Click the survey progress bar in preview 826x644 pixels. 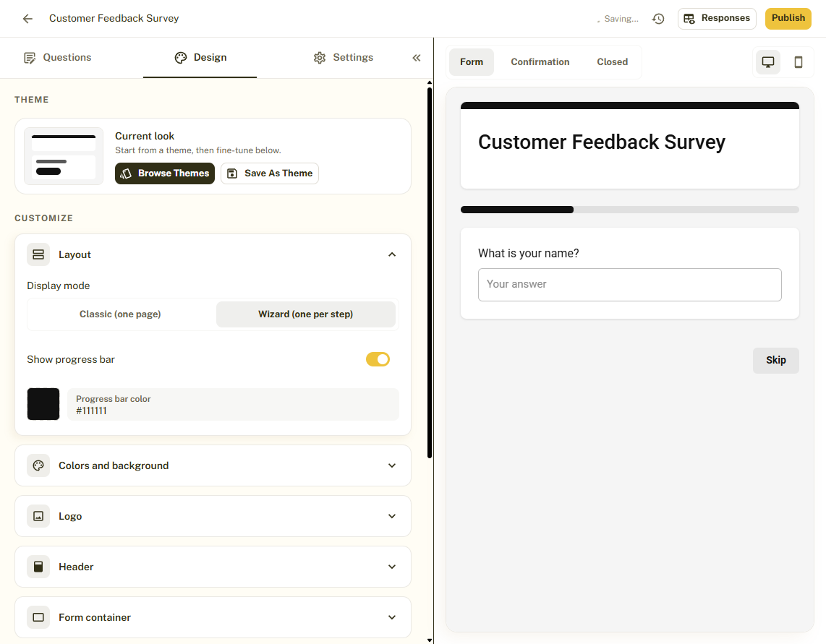(x=629, y=210)
